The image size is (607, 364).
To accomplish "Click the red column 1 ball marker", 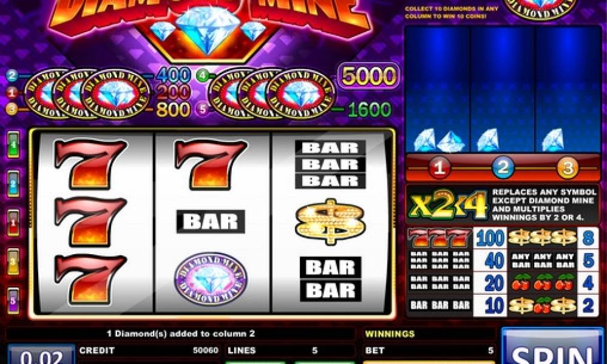I will pos(439,168).
